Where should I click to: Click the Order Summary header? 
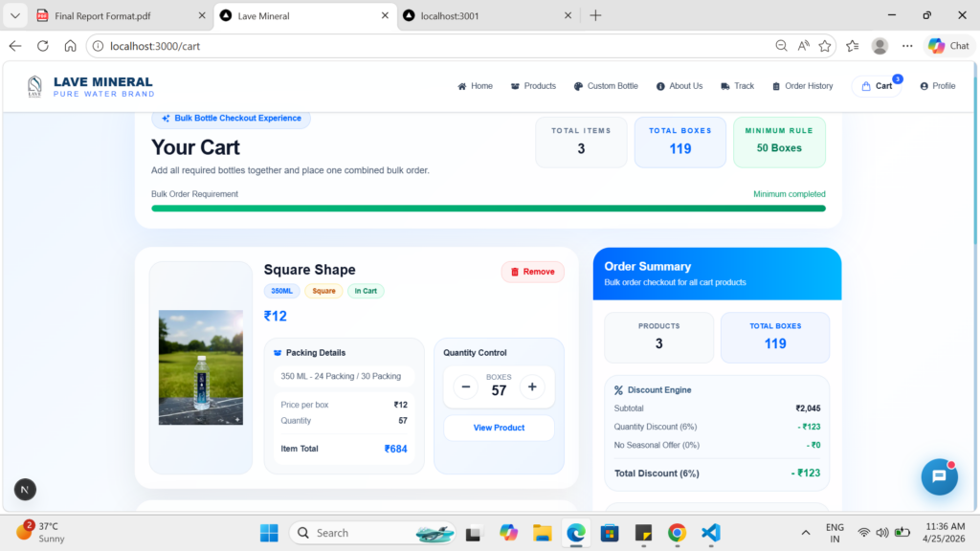tap(717, 274)
